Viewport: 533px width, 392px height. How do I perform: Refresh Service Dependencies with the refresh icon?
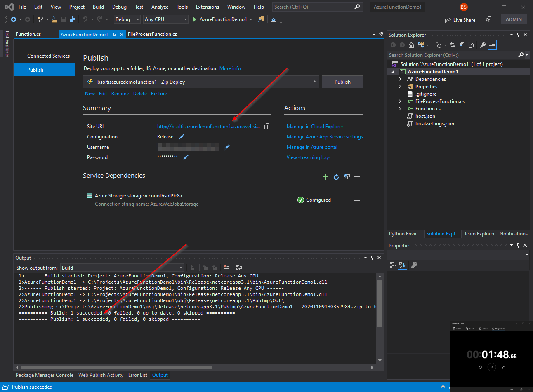coord(336,177)
